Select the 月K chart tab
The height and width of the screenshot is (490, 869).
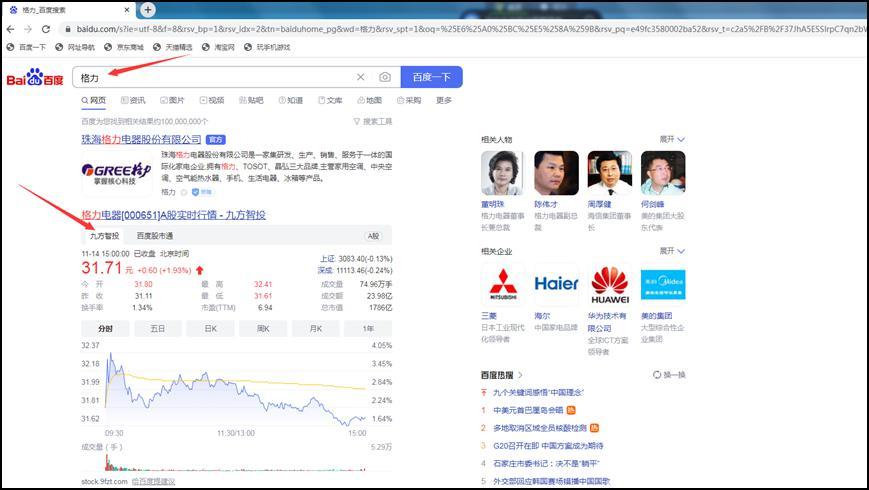[316, 329]
